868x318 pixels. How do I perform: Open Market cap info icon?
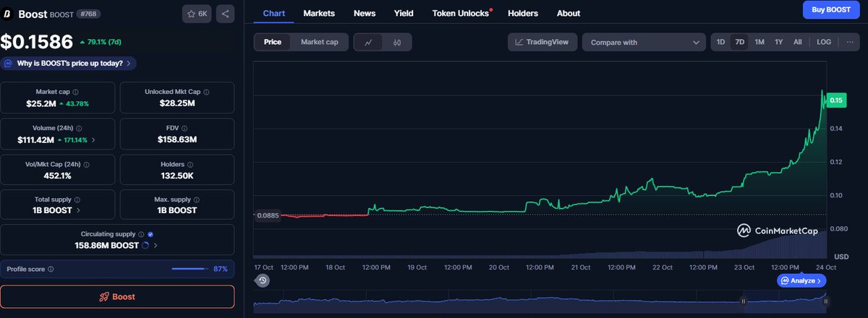point(77,93)
